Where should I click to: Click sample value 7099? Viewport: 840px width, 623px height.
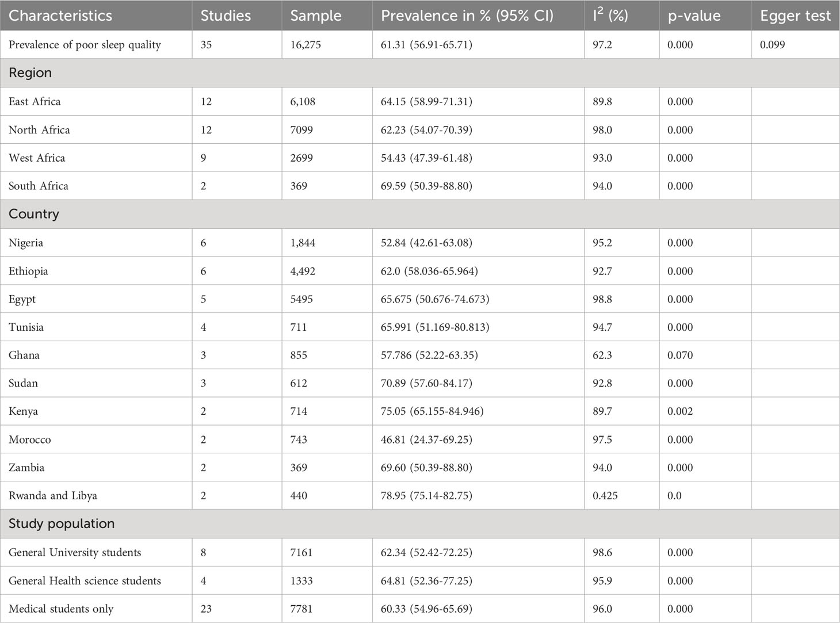point(301,130)
